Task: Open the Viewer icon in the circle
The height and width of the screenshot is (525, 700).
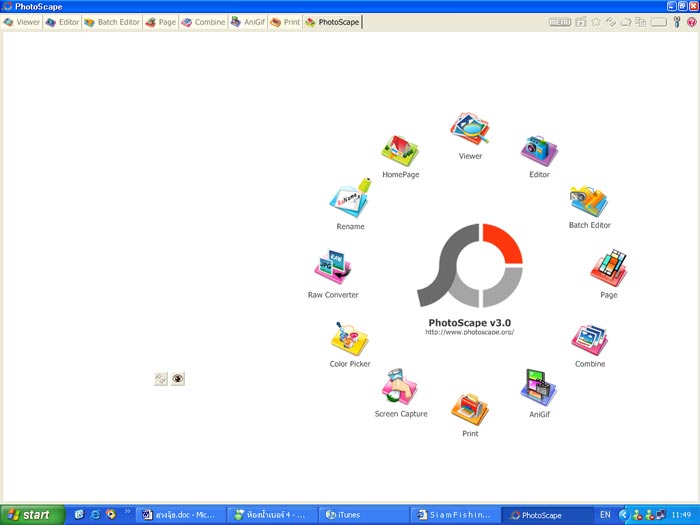Action: 470,129
